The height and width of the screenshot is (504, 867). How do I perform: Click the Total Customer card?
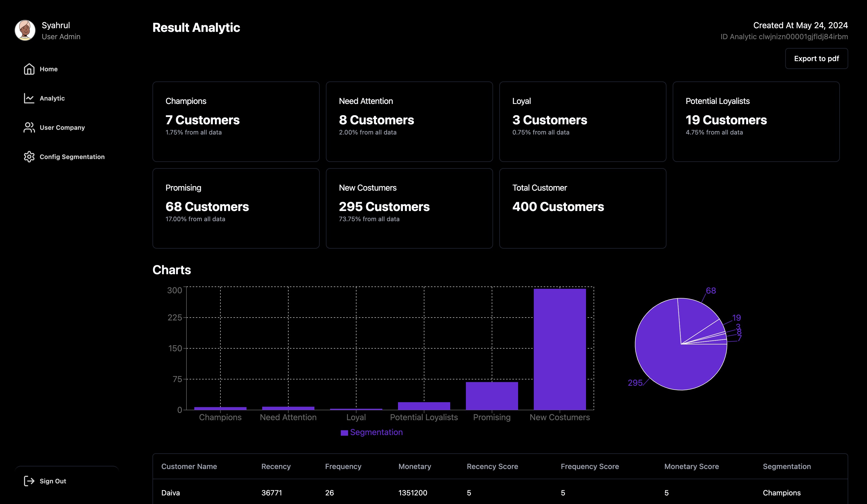tap(582, 208)
